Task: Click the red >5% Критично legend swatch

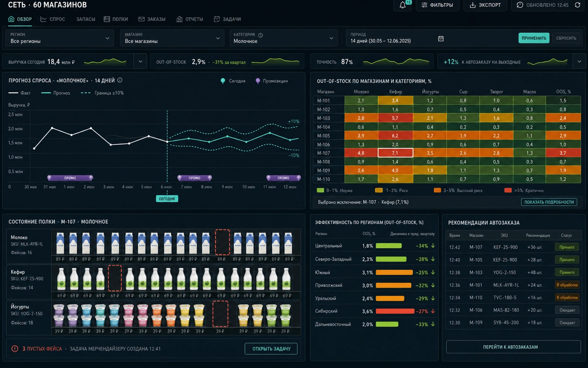Action: (508, 191)
